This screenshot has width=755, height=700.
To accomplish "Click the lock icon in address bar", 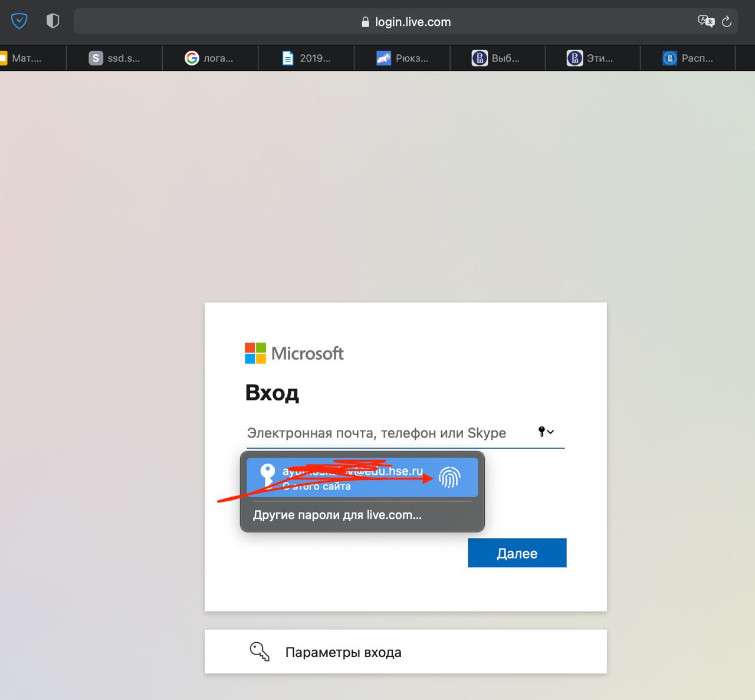I will (x=365, y=22).
